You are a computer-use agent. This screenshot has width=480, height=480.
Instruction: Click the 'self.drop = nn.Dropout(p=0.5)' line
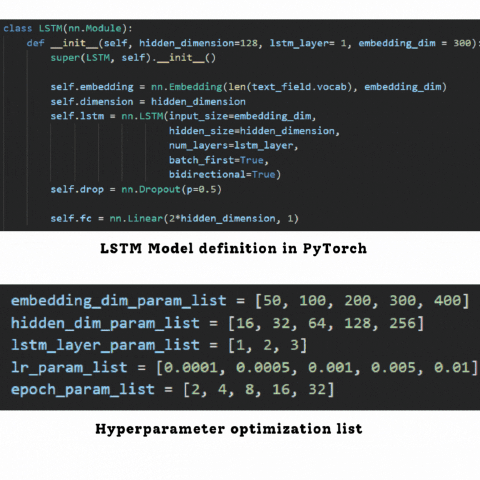[x=136, y=189]
